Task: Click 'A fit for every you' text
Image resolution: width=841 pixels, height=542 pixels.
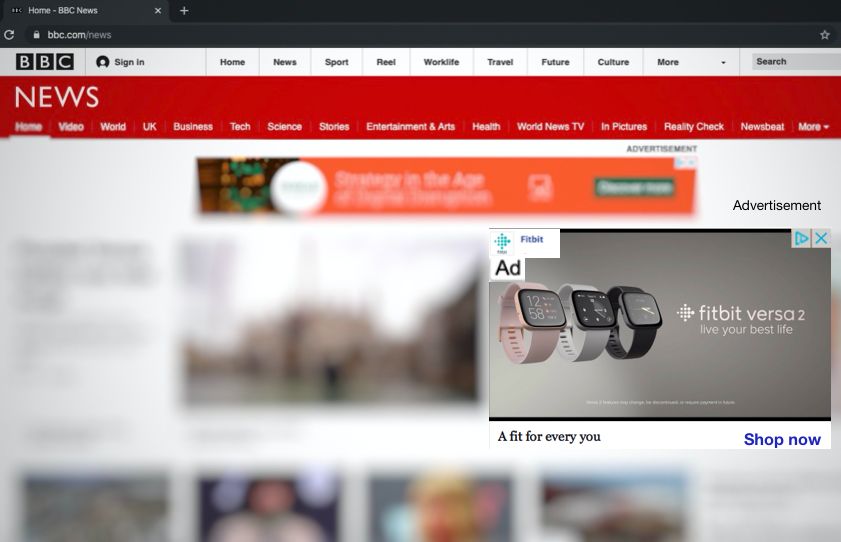Action: tap(549, 436)
